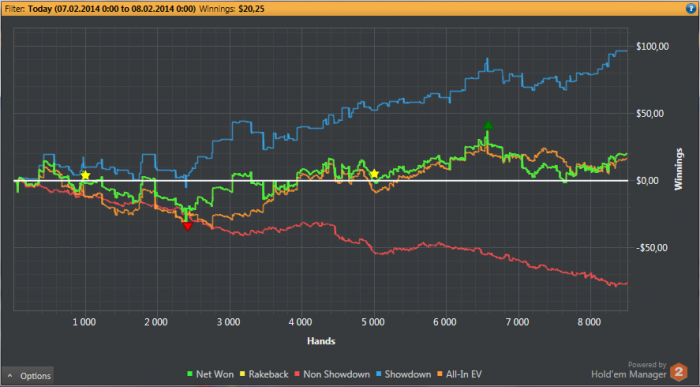Click the Filter date range text

tap(112, 8)
